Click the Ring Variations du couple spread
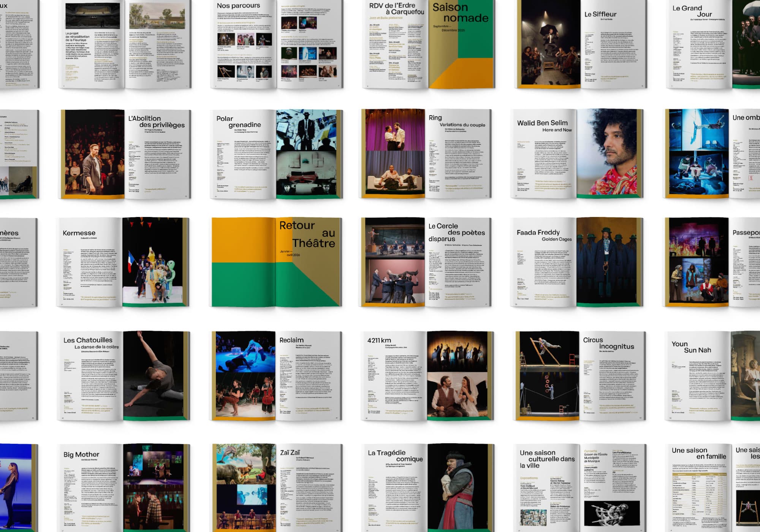The image size is (760, 532). pyautogui.click(x=426, y=154)
